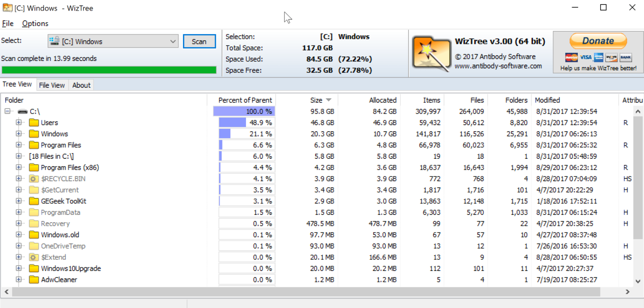The width and height of the screenshot is (644, 308).
Task: Expand the Program Files node
Action: pyautogui.click(x=19, y=145)
